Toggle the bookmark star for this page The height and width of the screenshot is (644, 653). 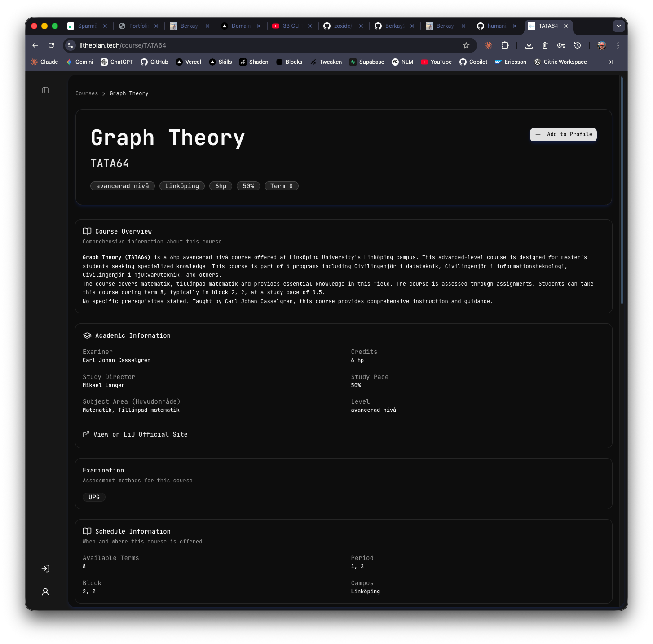tap(466, 45)
